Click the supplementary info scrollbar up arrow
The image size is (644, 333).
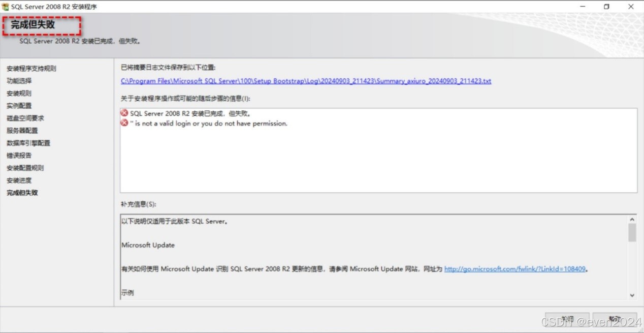(632, 220)
